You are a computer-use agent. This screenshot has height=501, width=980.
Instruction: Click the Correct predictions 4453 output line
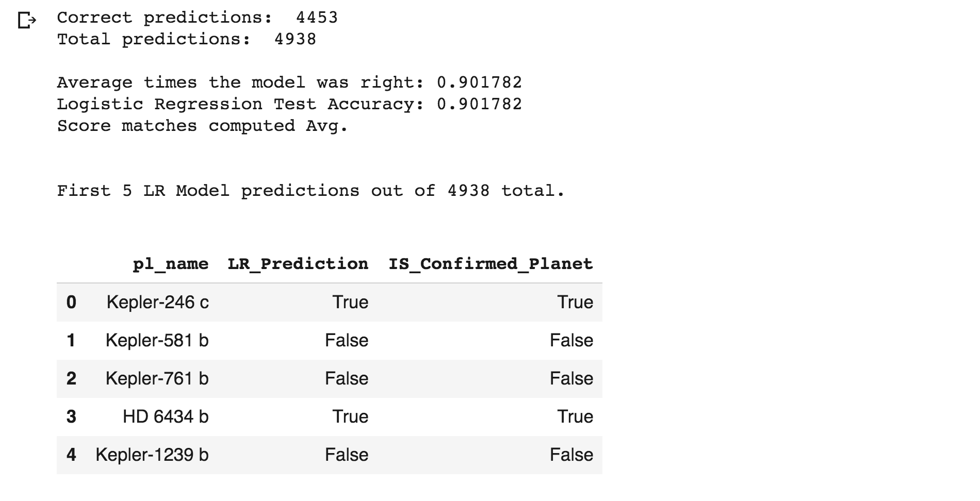tap(197, 18)
